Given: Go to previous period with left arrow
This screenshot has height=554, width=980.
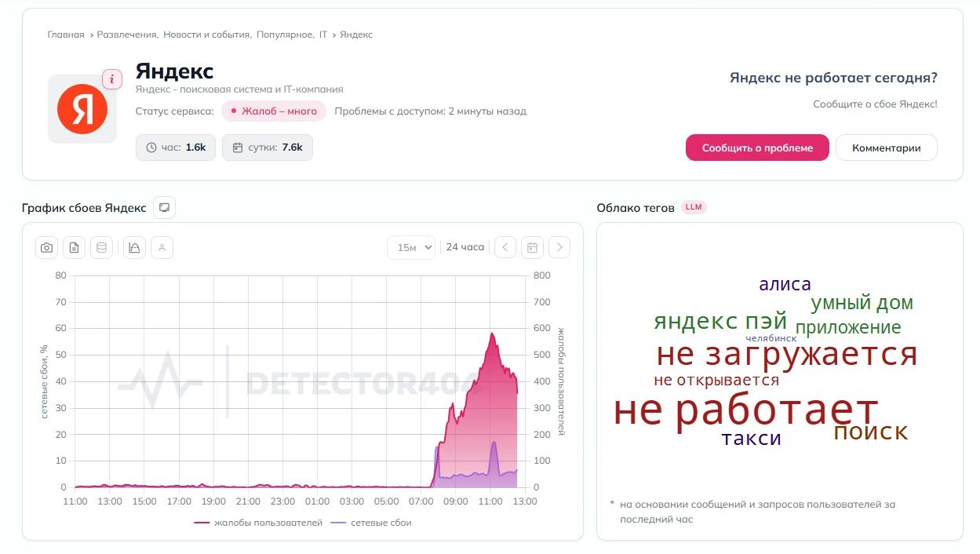Looking at the screenshot, I should [x=505, y=247].
